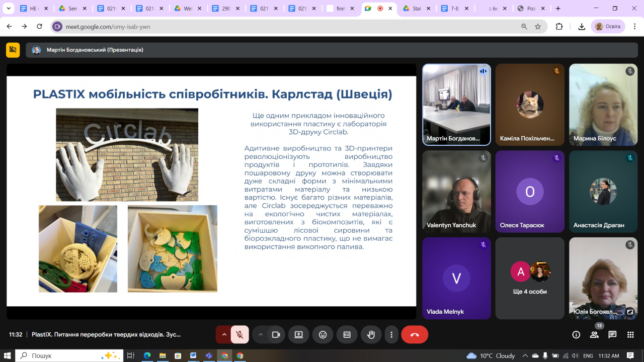
Task: Click the 'Ще 4 особи' participants tile
Action: point(530,278)
